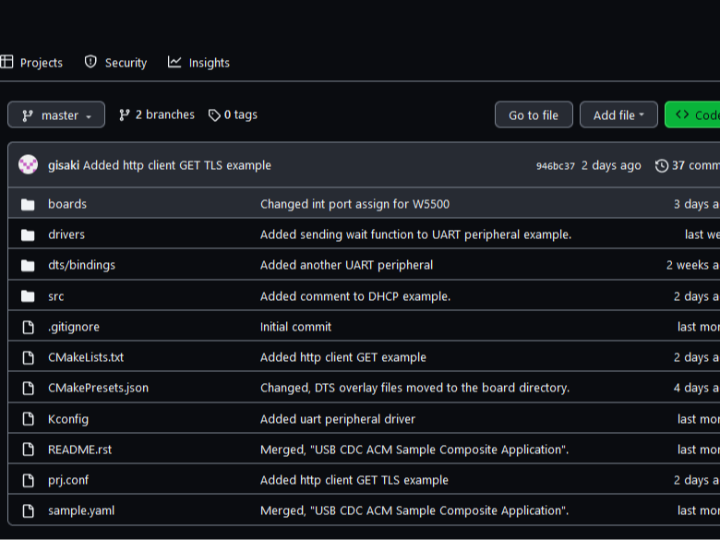The height and width of the screenshot is (540, 720).
Task: Open the 'Added http client GET TLS example' commit message
Action: [x=177, y=165]
